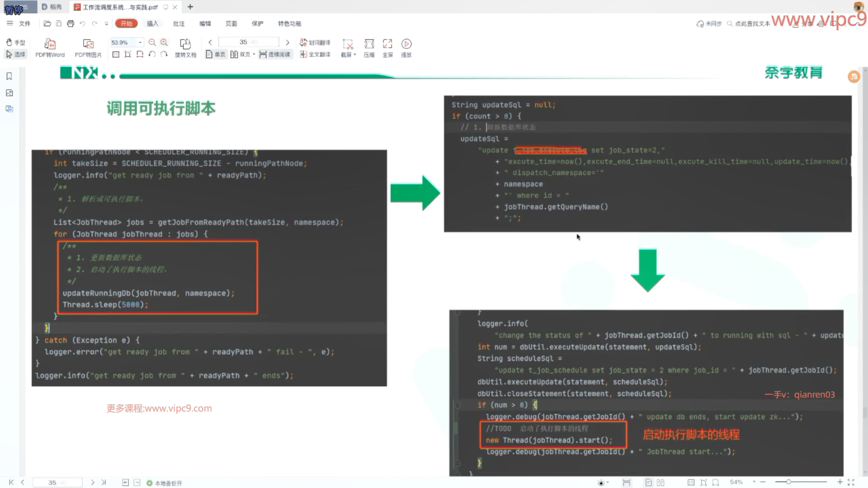
Task: Click the 全文翻译 full translation button
Action: (x=315, y=55)
